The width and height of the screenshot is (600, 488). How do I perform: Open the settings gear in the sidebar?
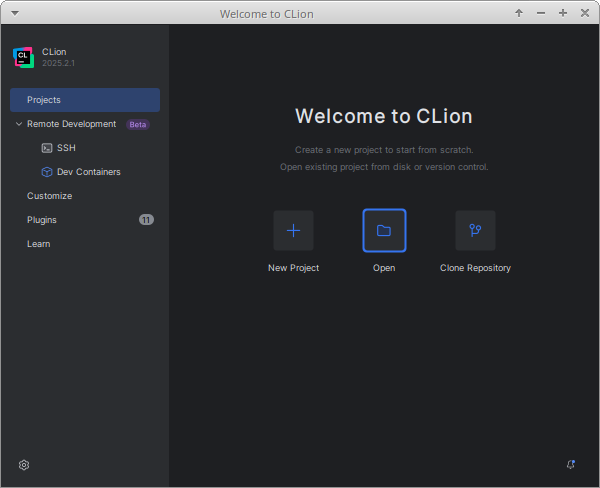coord(24,465)
